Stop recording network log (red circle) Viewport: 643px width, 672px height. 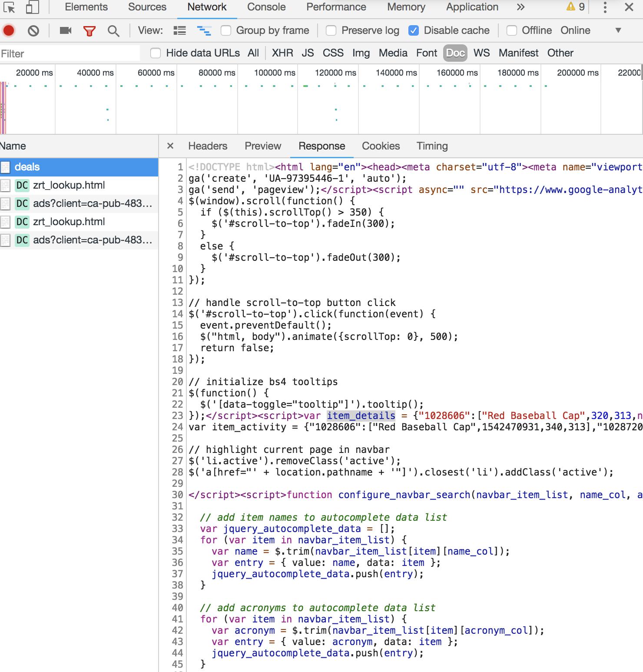[9, 30]
